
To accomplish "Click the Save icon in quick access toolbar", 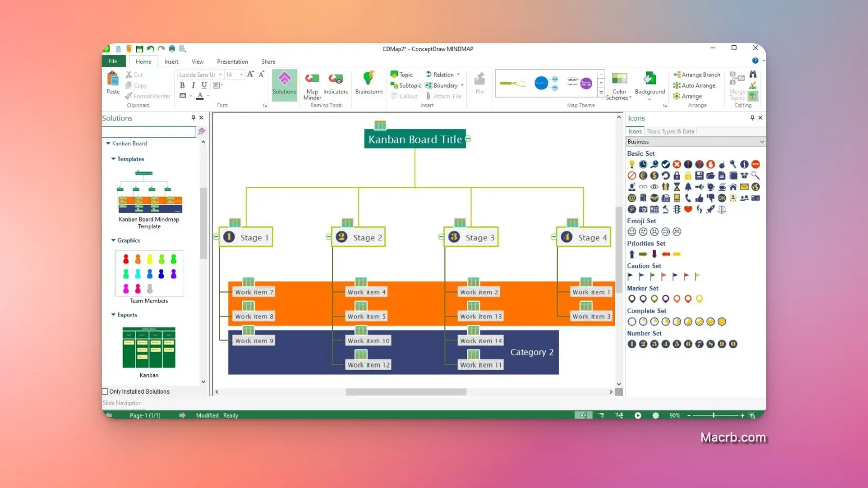I will (x=139, y=49).
